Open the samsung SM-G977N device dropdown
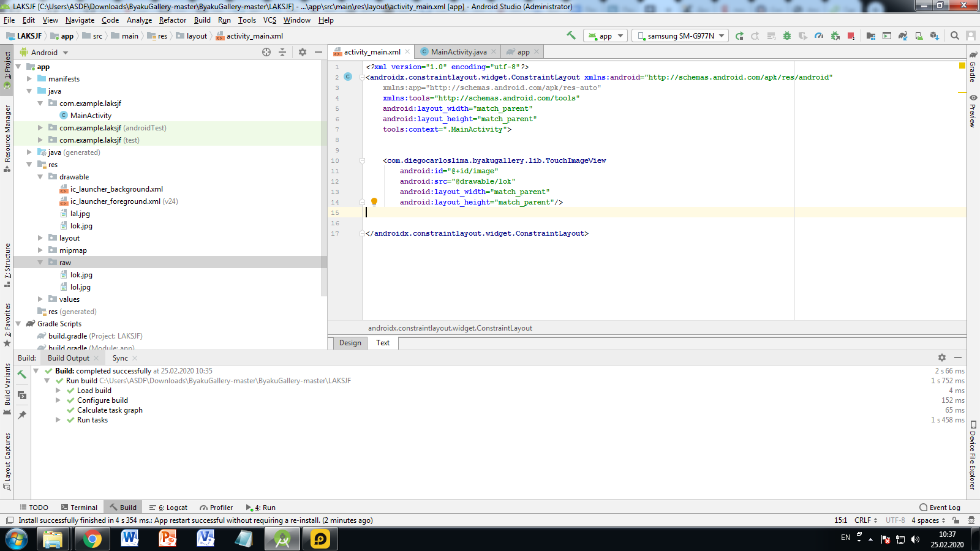This screenshot has height=551, width=980. click(680, 36)
